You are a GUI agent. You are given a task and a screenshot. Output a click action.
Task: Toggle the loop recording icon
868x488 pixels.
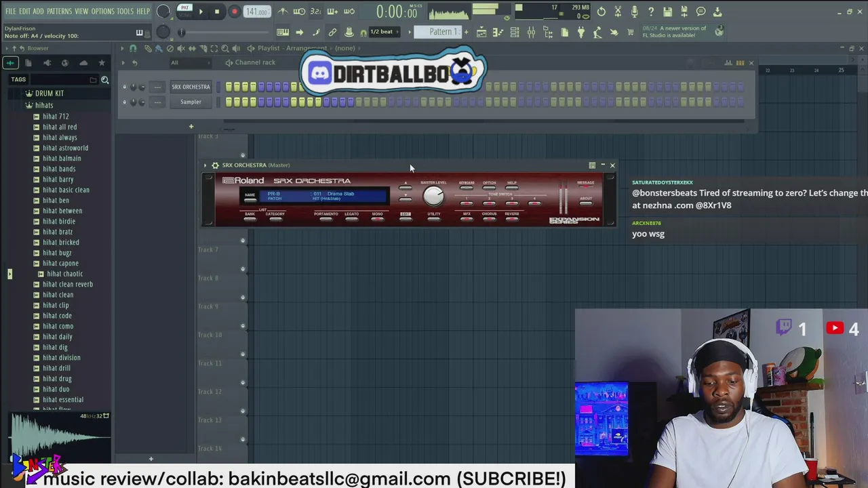tap(349, 12)
